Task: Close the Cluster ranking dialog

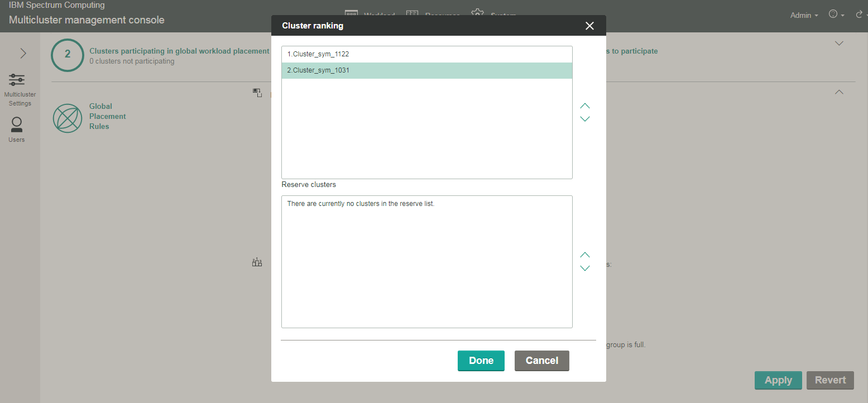Action: point(589,26)
